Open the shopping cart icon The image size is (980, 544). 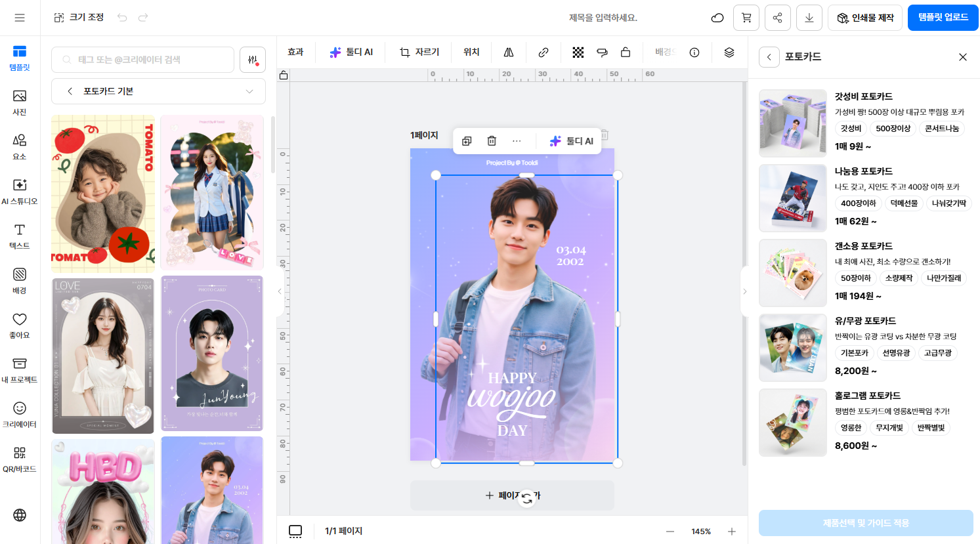pyautogui.click(x=746, y=18)
